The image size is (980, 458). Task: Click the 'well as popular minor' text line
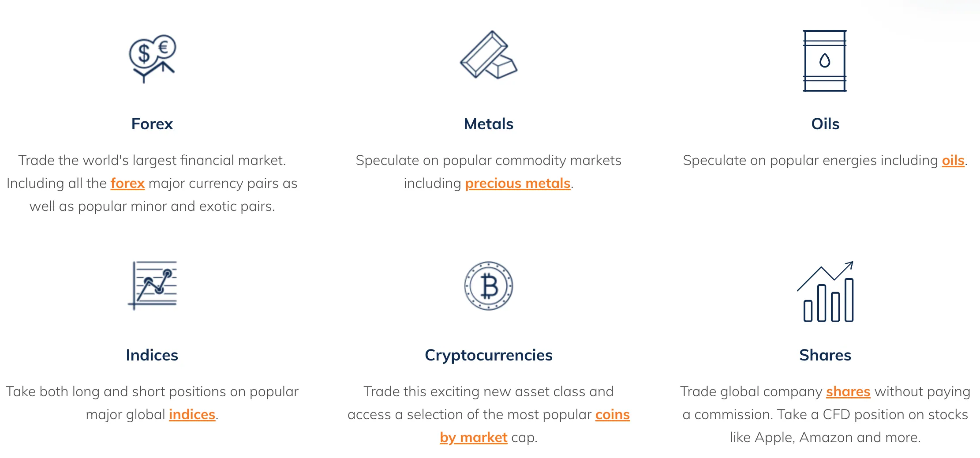152,206
